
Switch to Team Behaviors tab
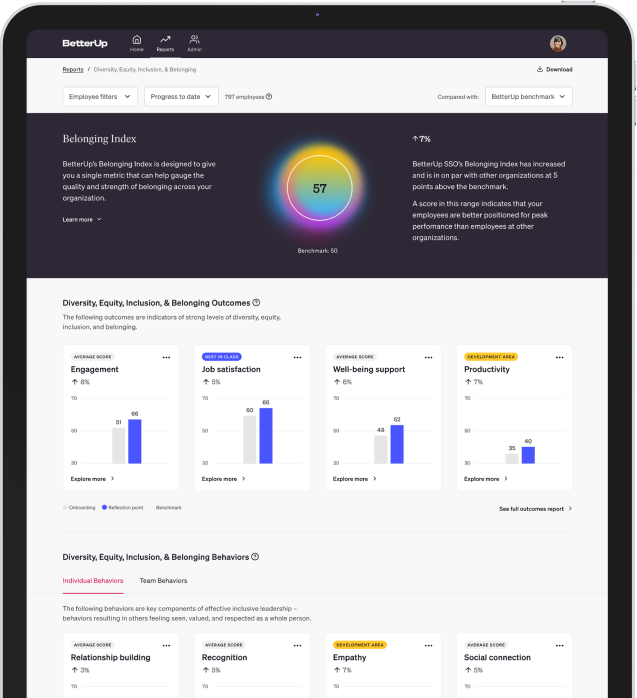point(163,581)
